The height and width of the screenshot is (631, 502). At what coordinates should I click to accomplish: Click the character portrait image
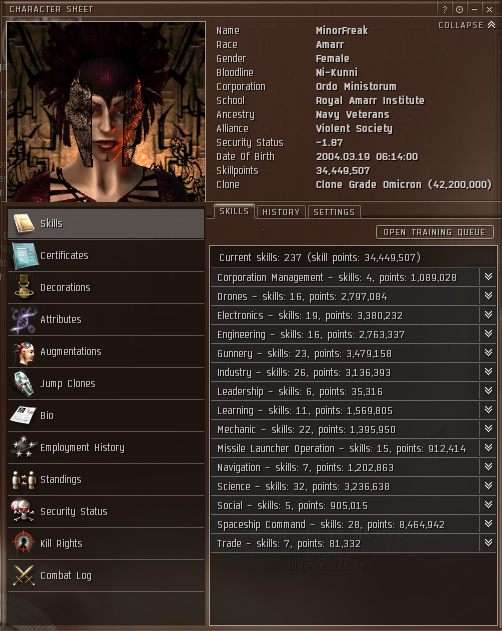[x=106, y=112]
